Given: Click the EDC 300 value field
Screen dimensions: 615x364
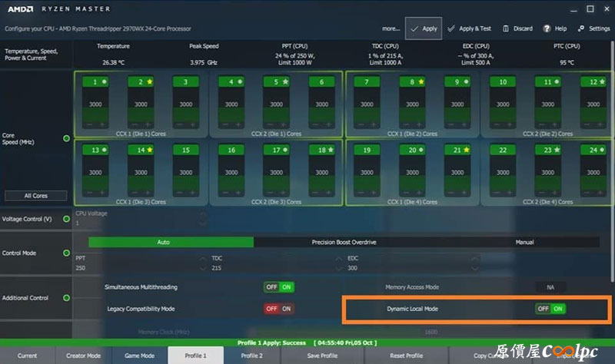Looking at the screenshot, I should (352, 268).
